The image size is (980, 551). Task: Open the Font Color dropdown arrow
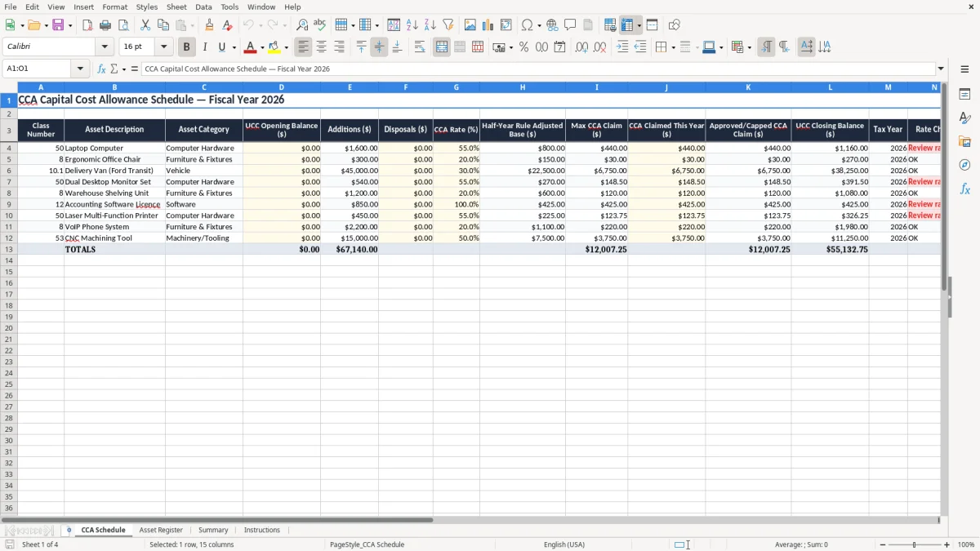point(262,47)
